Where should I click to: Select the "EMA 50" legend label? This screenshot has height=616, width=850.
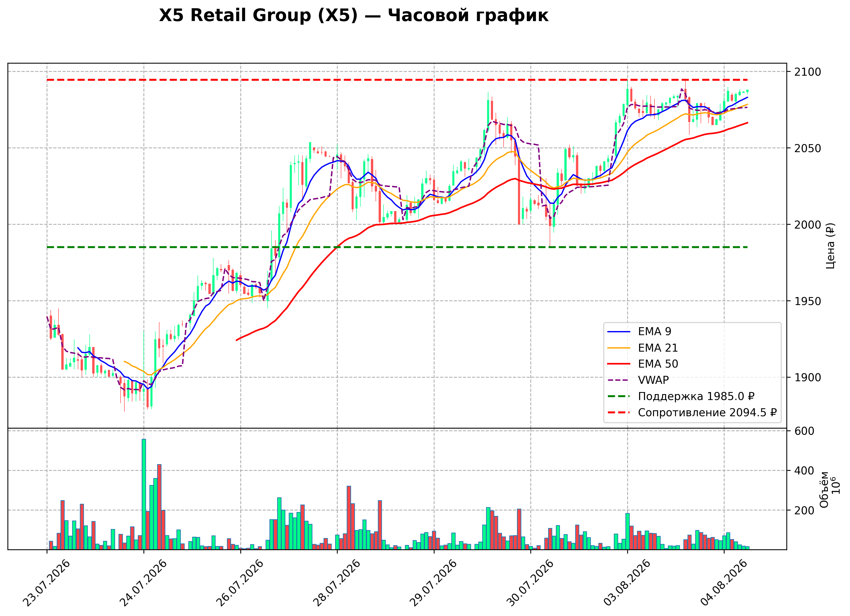click(x=658, y=364)
